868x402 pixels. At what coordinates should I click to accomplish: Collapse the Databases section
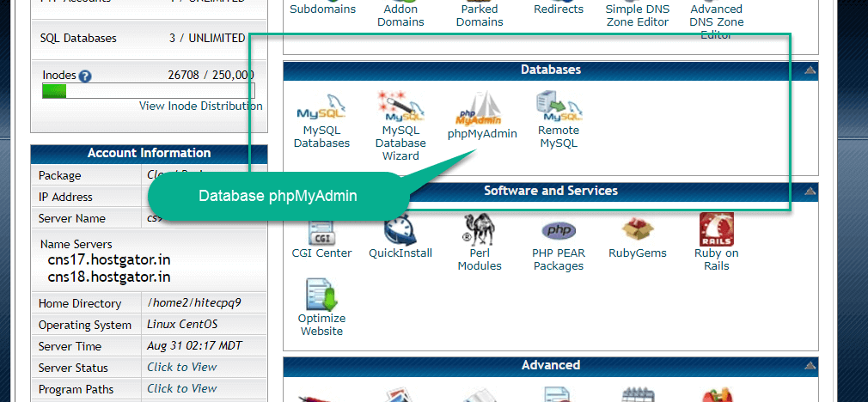tap(810, 70)
